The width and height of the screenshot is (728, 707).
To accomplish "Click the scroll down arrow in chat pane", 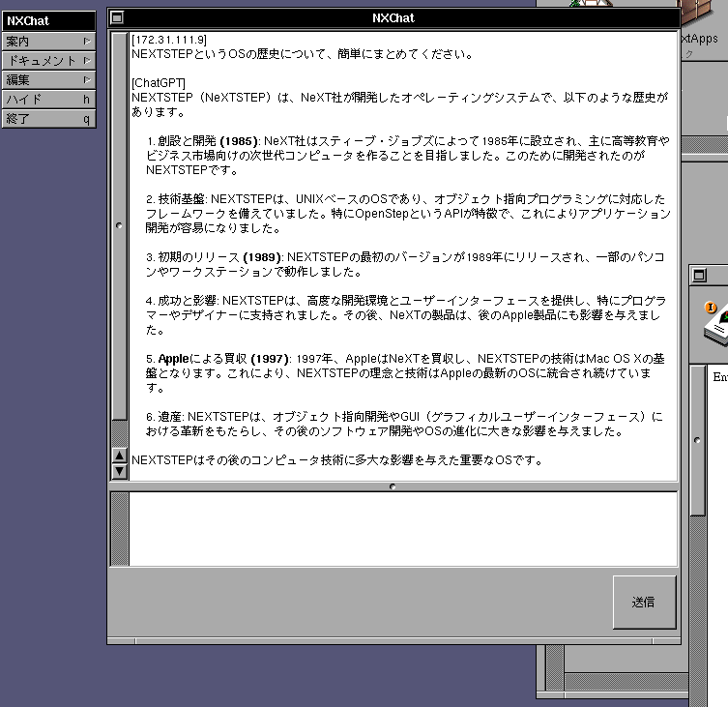I will point(120,471).
